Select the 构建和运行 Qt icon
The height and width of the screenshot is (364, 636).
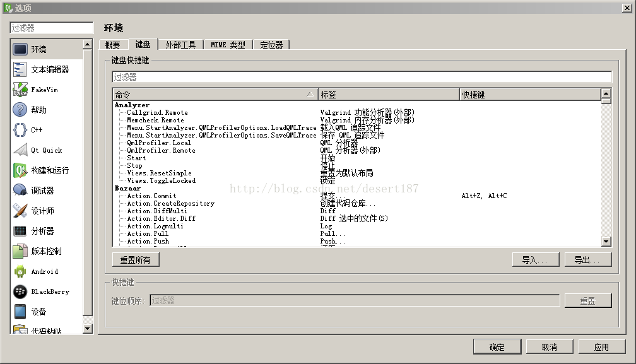[x=20, y=170]
